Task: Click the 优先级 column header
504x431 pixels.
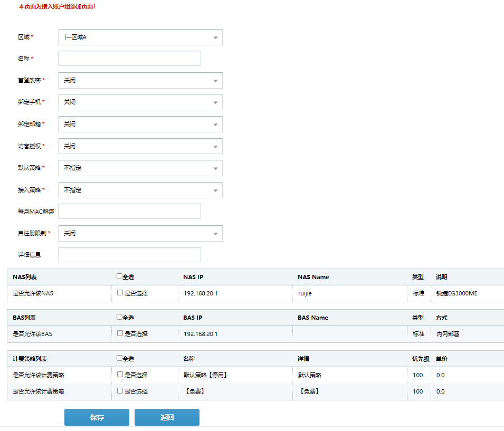Action: tap(421, 359)
